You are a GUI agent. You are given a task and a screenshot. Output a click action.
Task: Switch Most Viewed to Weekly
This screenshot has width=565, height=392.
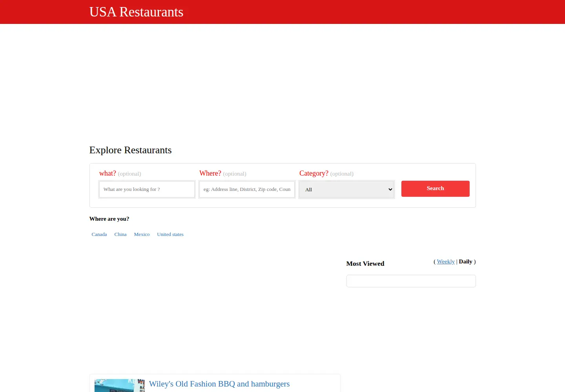pyautogui.click(x=446, y=261)
